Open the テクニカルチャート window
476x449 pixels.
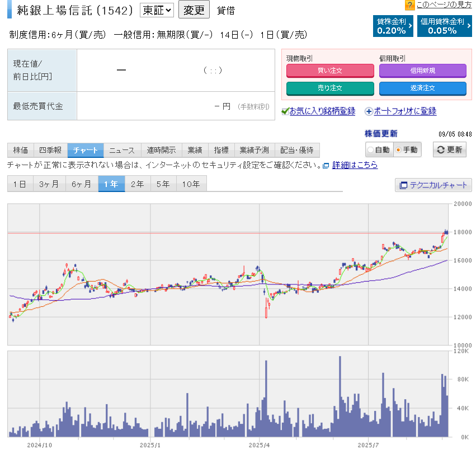(433, 185)
